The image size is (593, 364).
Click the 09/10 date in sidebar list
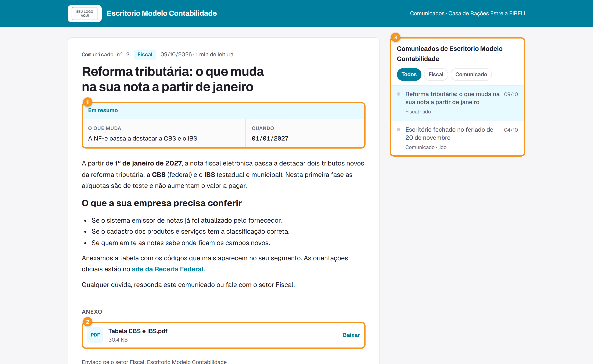(511, 94)
